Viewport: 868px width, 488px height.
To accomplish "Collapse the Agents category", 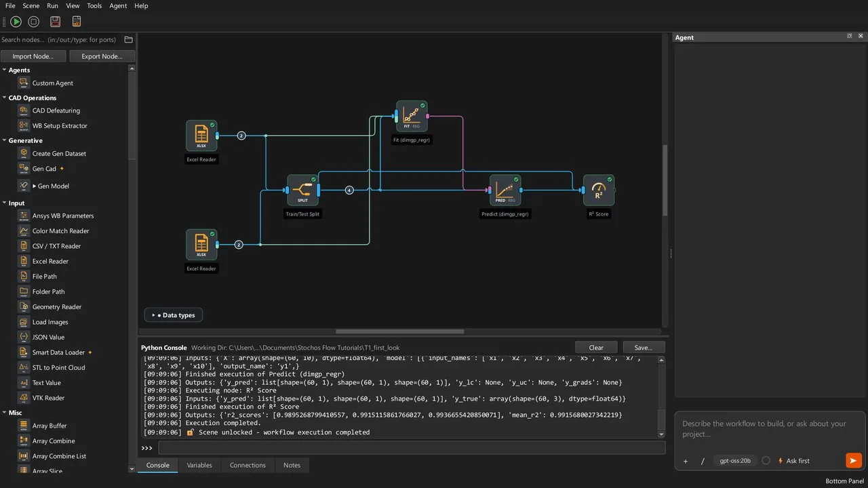I will (x=5, y=70).
